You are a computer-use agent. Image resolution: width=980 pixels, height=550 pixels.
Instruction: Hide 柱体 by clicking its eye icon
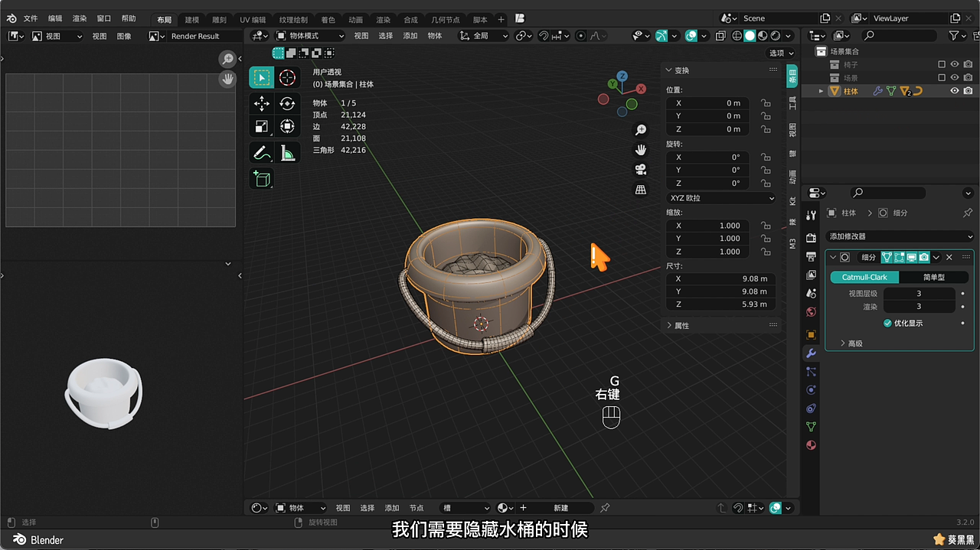coord(954,90)
